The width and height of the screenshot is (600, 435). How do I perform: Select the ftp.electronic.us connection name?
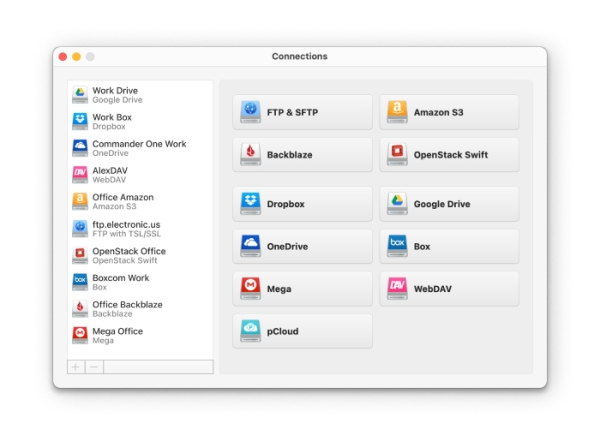126,225
